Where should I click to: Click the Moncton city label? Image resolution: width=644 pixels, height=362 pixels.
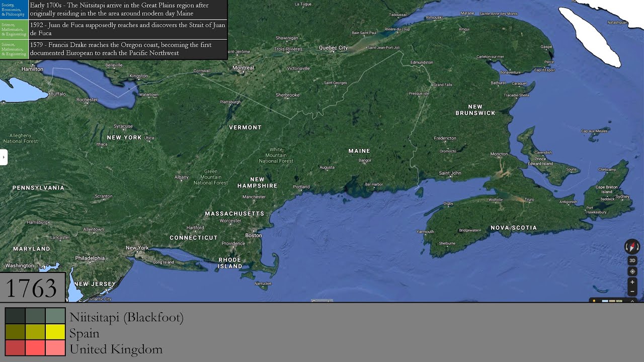499,154
